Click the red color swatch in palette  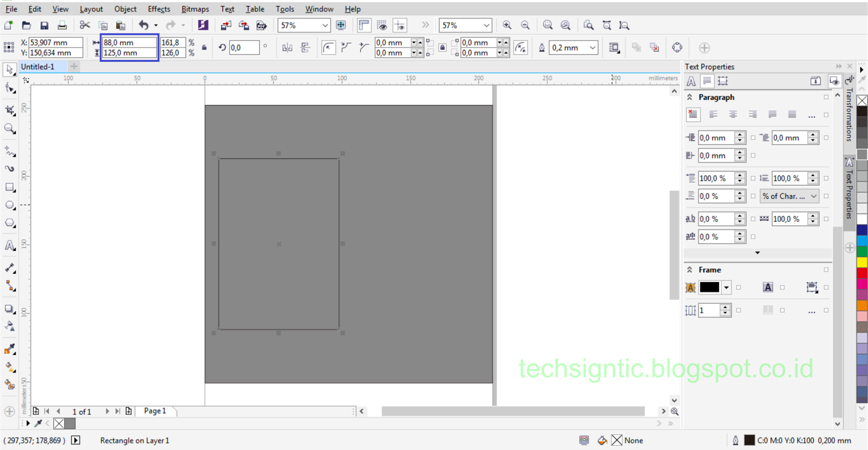(861, 273)
